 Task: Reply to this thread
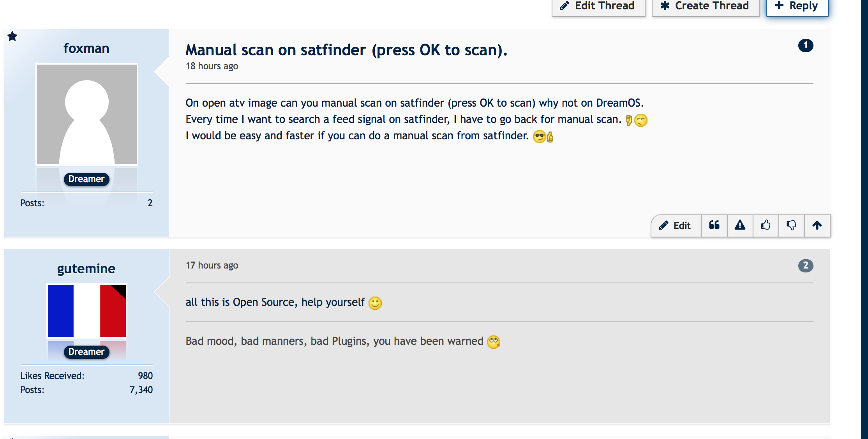[797, 6]
